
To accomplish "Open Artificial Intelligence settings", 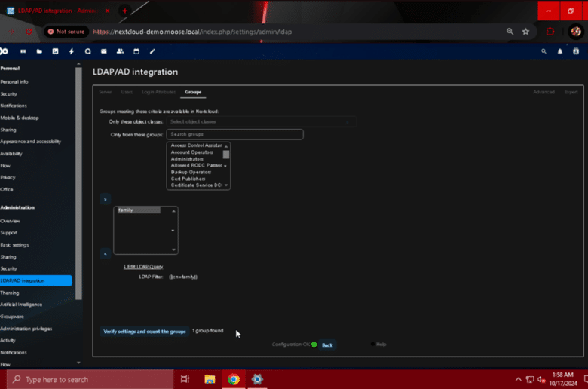I will click(21, 305).
